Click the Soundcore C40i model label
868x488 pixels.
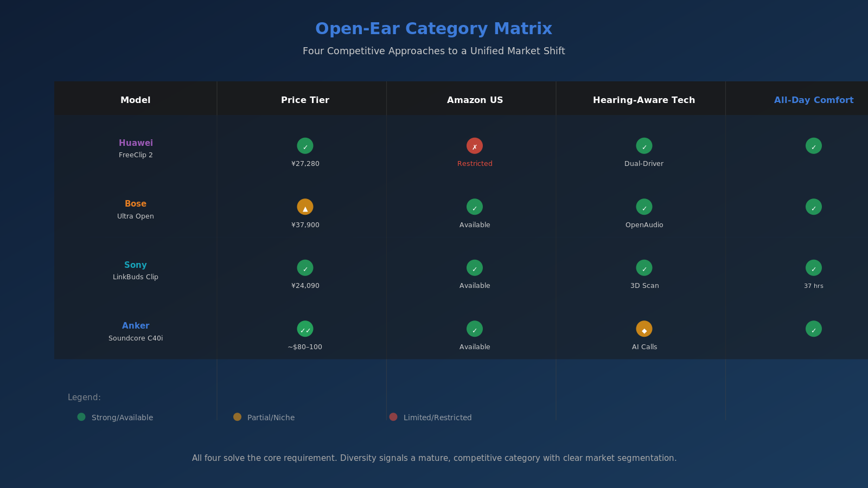[136, 338]
